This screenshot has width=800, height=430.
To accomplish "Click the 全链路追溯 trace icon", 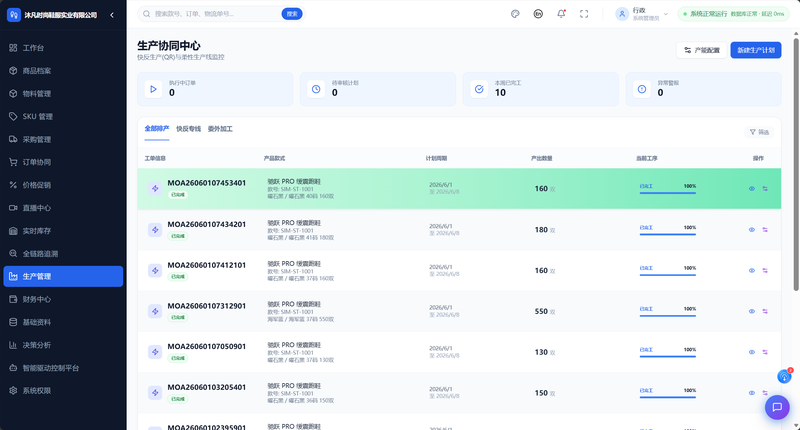I will tap(13, 254).
